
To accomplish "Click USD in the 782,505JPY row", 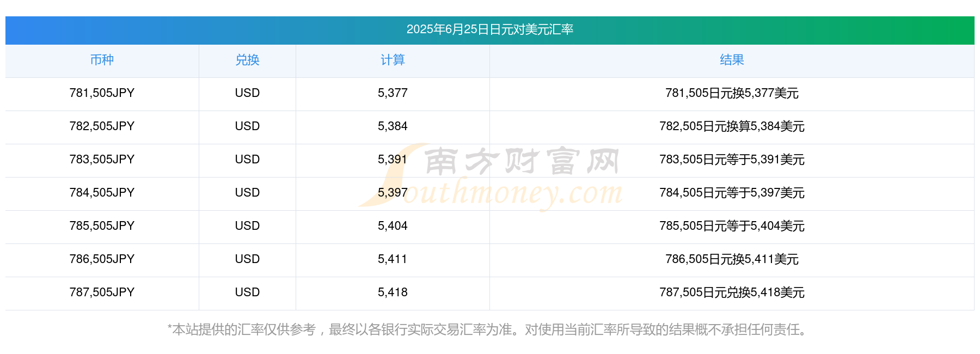I will (x=247, y=126).
